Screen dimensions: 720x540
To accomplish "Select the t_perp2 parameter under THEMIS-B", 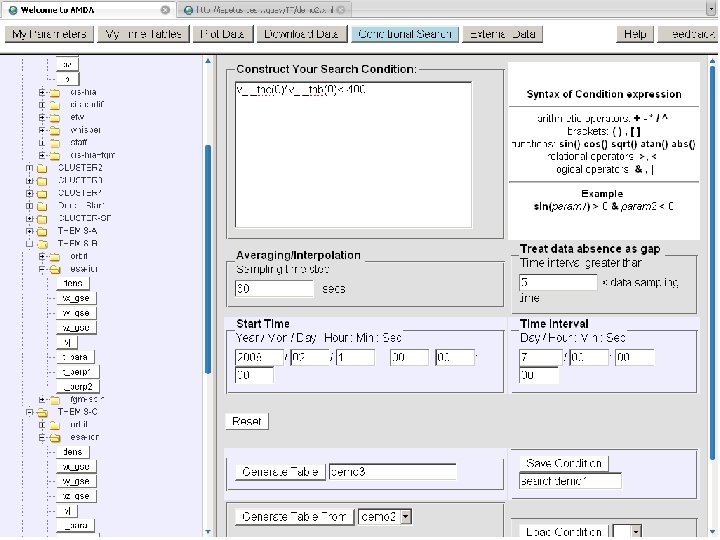I will (78, 387).
